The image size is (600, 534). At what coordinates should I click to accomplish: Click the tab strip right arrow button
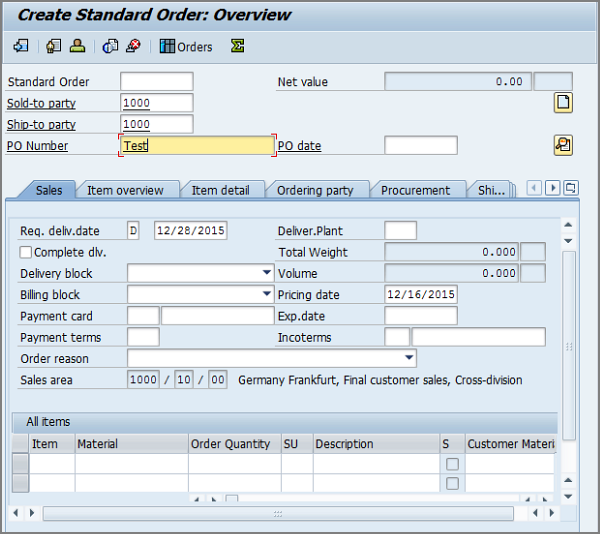pyautogui.click(x=553, y=188)
